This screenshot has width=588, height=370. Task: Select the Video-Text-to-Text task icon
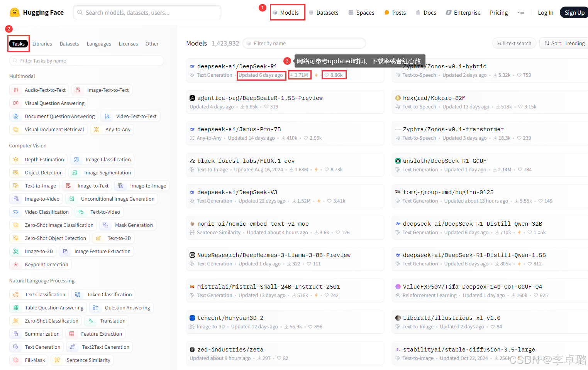[x=107, y=116]
